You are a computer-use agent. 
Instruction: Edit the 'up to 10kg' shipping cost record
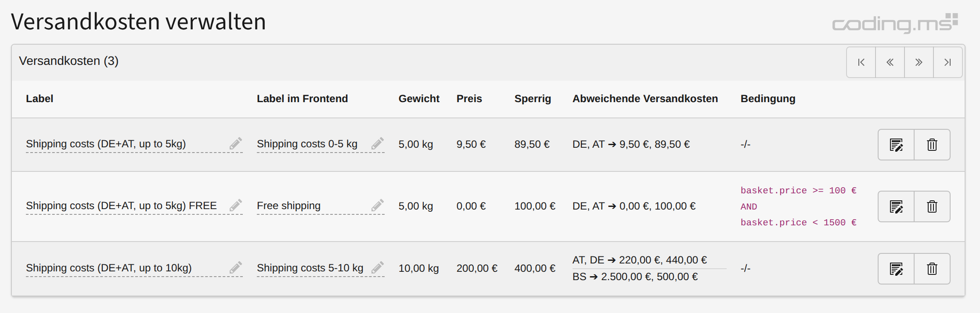[x=896, y=269]
